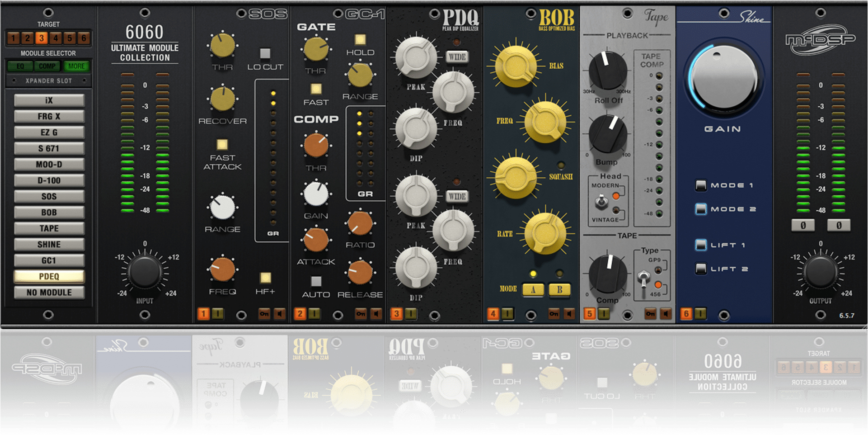Select target slot 3
Screen dimensions: 868x435
[x=42, y=38]
